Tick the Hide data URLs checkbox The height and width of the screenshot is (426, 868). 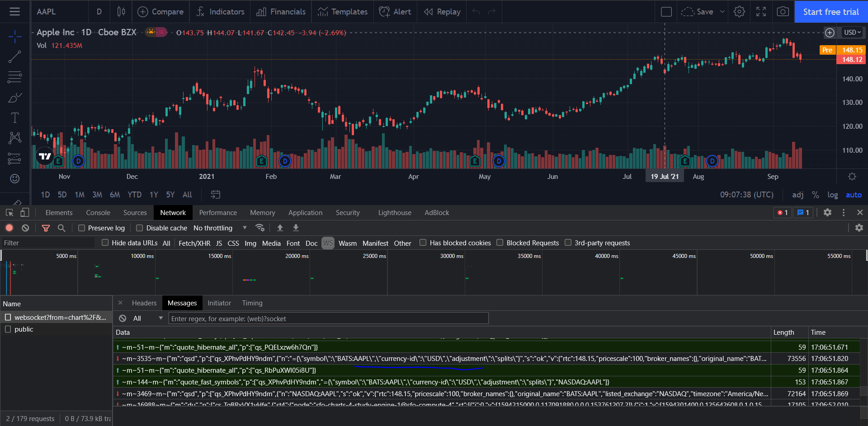(105, 243)
